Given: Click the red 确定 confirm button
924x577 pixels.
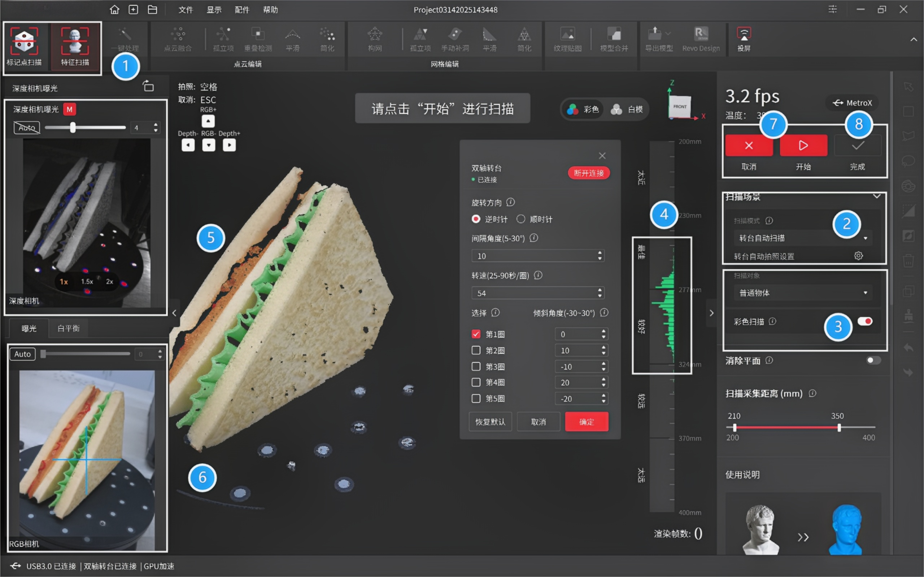Looking at the screenshot, I should (x=587, y=422).
